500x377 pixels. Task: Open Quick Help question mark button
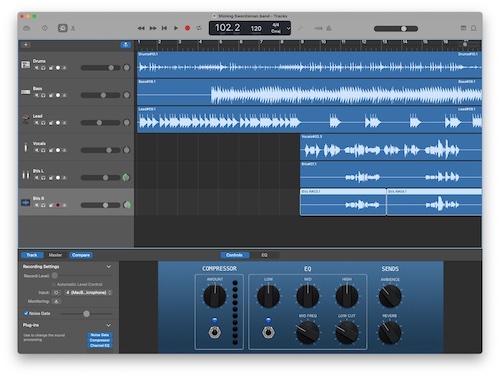[x=45, y=28]
